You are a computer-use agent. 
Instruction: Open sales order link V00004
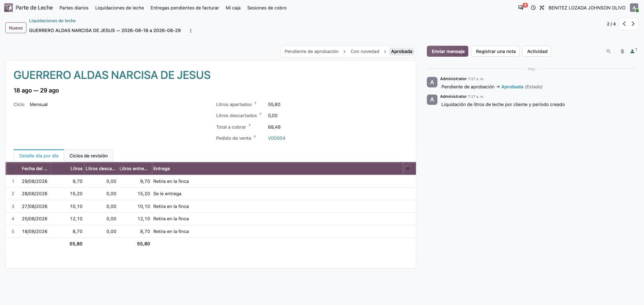[276, 138]
